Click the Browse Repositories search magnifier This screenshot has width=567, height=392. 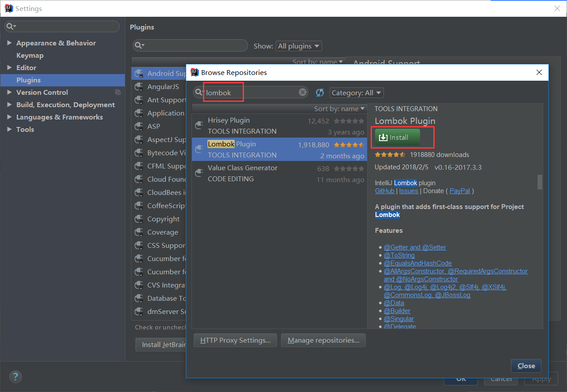coord(200,92)
